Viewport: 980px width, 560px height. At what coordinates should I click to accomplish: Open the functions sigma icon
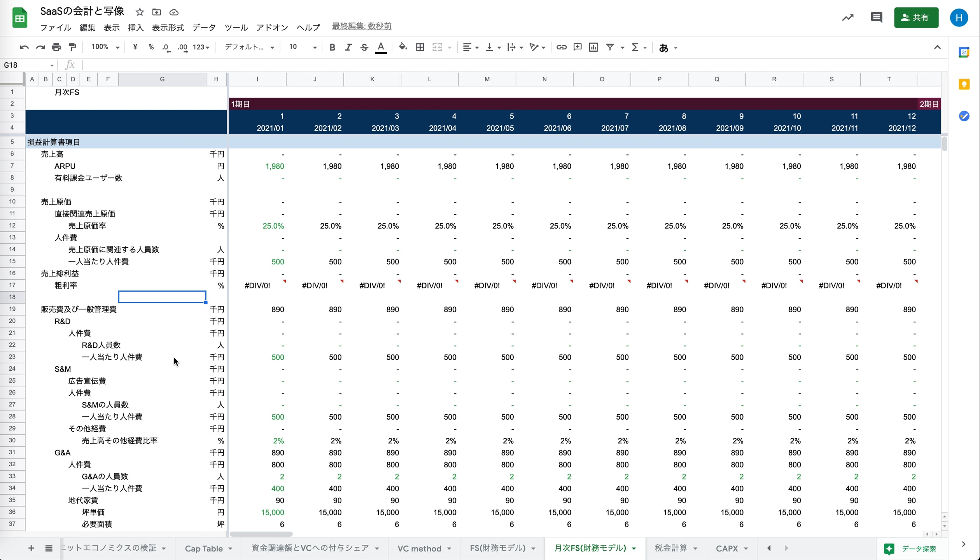pos(635,47)
